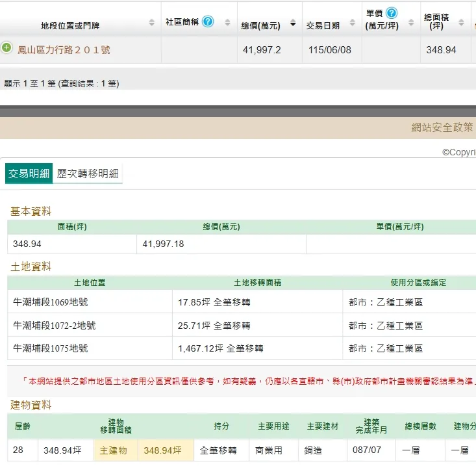
Task: Click the 建築完成年月 column header
Action: pos(371,426)
